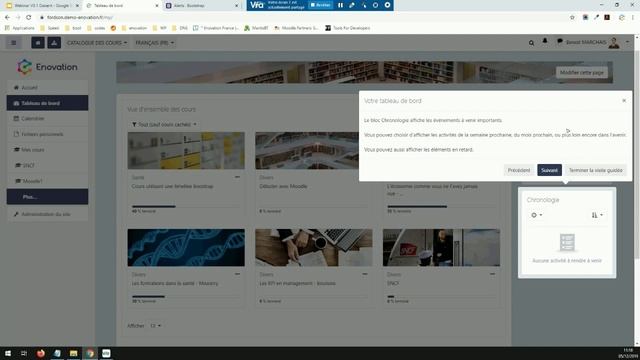Open Tools For Developers bookmark
Image resolution: width=640 pixels, height=360 pixels.
[x=348, y=28]
